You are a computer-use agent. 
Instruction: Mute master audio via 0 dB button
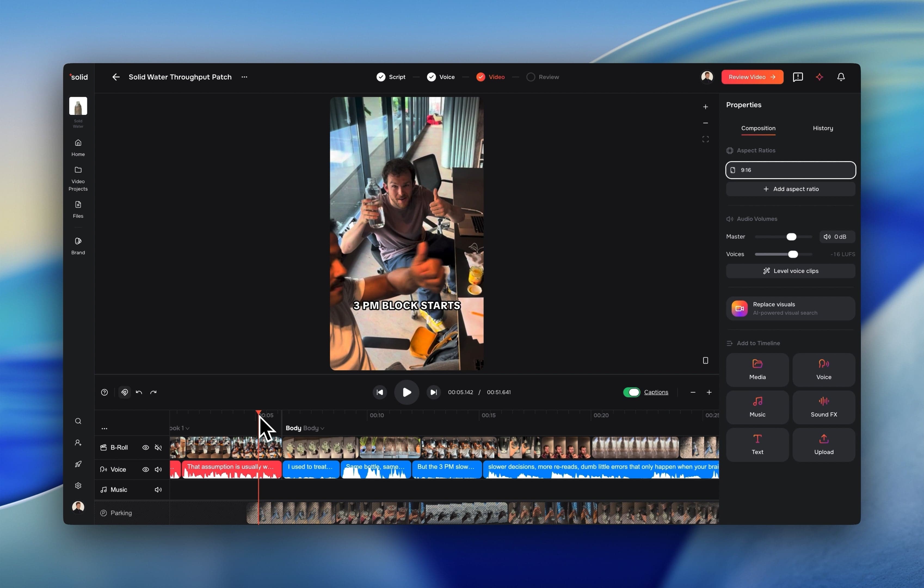[837, 237]
